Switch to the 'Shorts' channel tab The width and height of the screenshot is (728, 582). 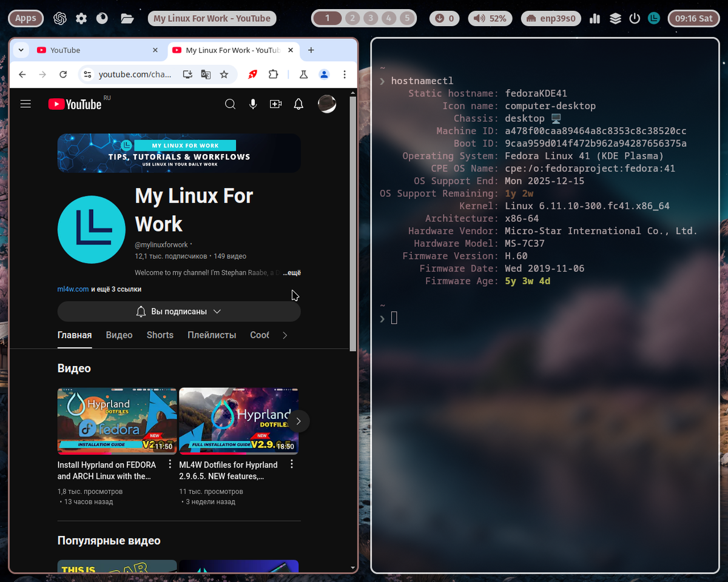point(160,335)
